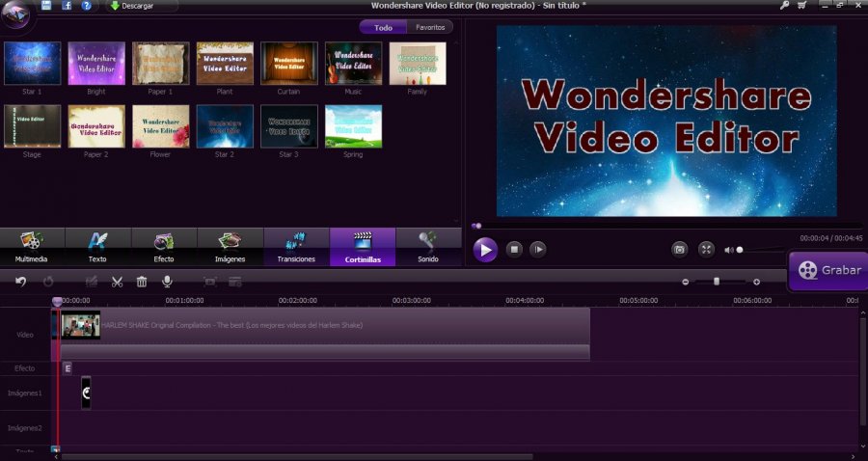Click the save disk icon
This screenshot has height=461, width=868.
(46, 6)
